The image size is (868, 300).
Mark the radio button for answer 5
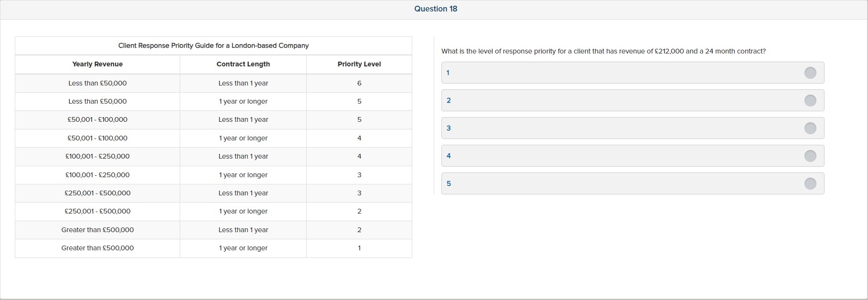pos(810,183)
